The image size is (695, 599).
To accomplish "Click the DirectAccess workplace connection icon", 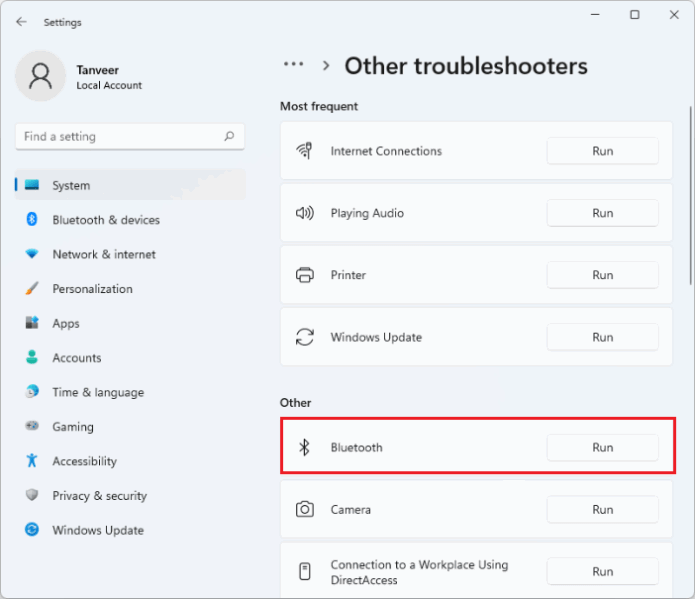I will click(305, 571).
